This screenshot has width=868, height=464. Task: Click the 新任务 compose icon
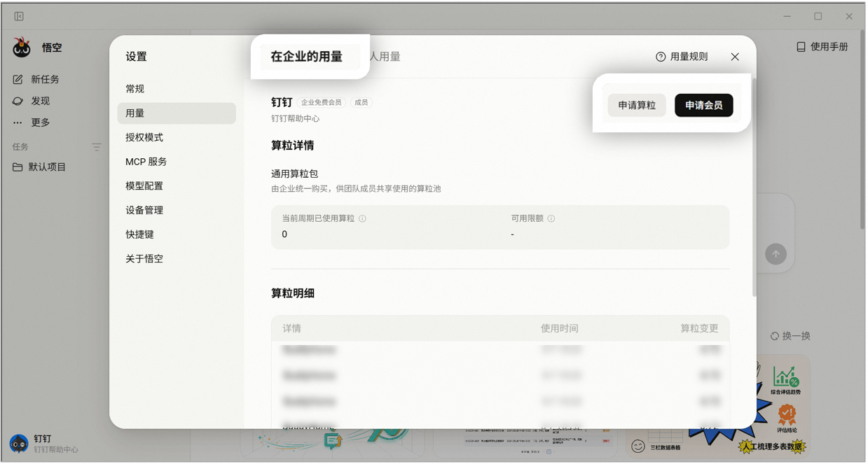pyautogui.click(x=18, y=80)
